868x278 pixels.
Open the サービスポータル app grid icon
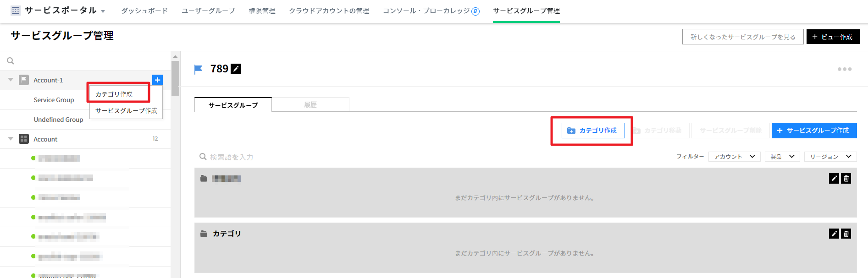click(16, 11)
